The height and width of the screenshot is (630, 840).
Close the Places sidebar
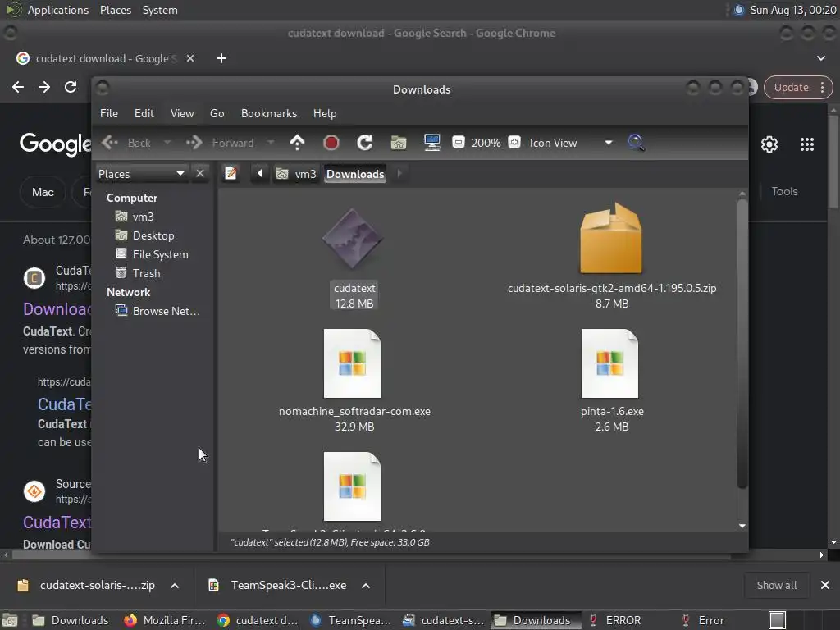tap(200, 174)
